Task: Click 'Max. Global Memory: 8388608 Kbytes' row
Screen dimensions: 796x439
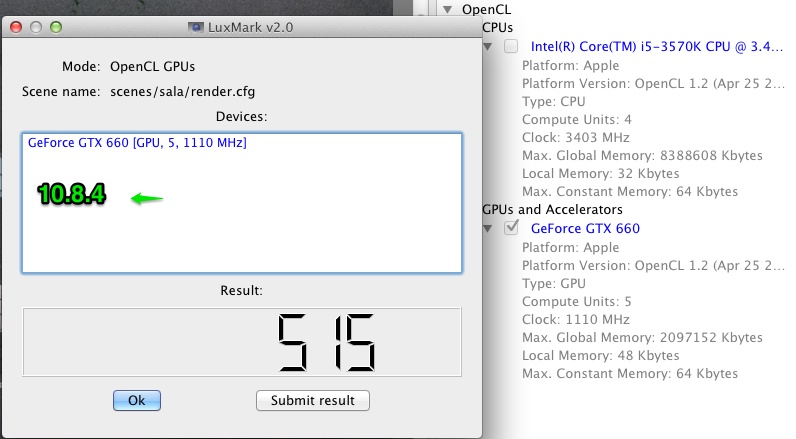Action: pos(642,156)
